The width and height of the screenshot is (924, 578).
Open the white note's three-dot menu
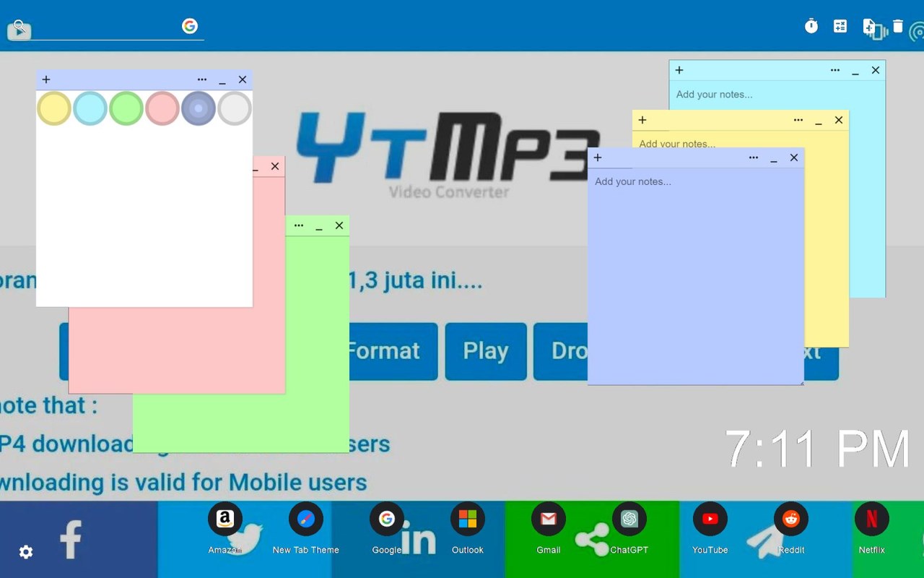tap(202, 79)
